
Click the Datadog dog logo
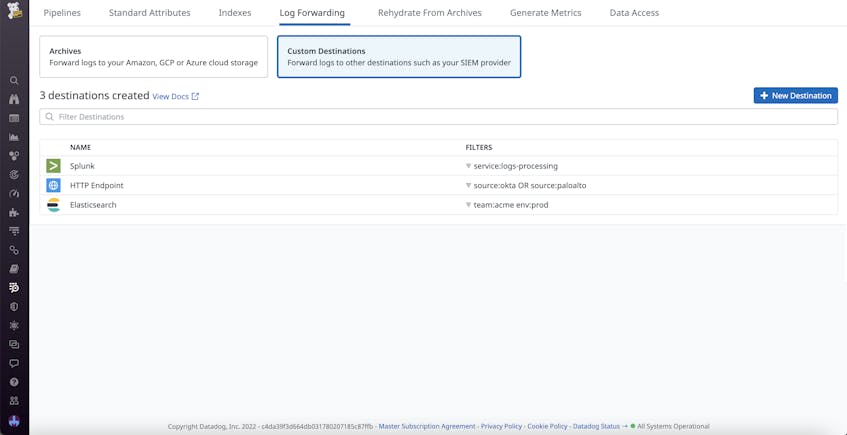[14, 13]
